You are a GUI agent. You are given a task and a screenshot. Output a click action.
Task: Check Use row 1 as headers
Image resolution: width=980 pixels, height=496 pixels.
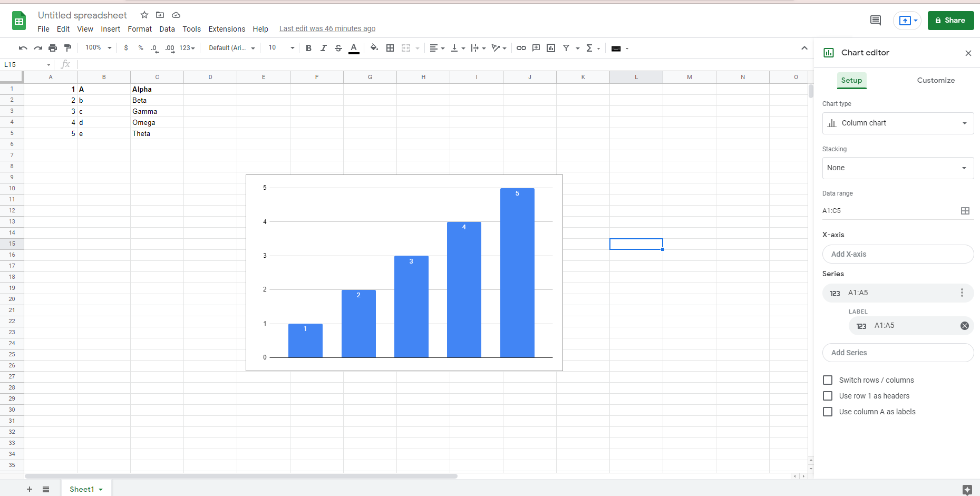[x=828, y=396]
